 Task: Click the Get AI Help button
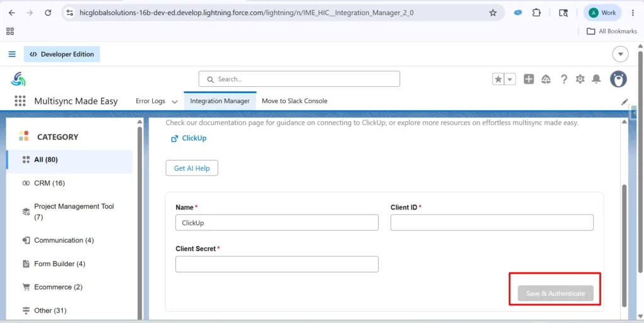(x=192, y=168)
